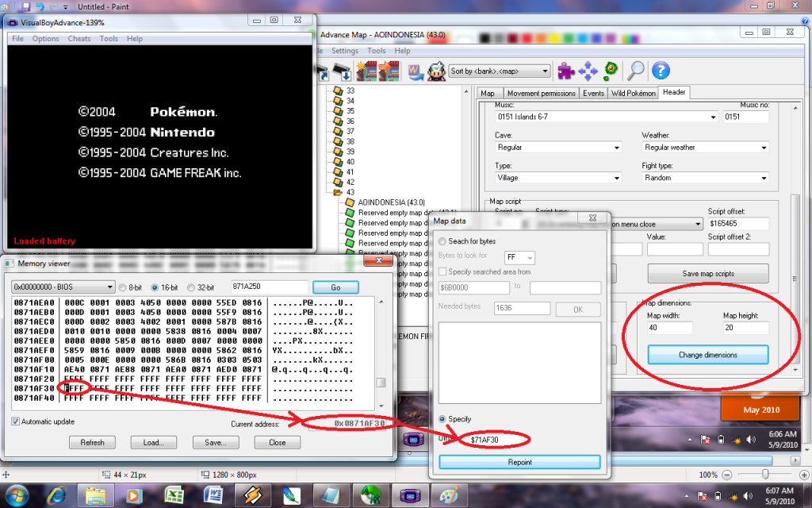
Task: Click the blue four-arrow move icon
Action: click(x=588, y=71)
